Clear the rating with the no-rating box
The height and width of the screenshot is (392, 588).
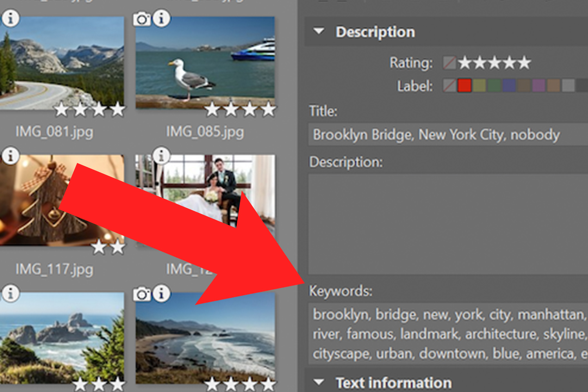[x=449, y=63]
